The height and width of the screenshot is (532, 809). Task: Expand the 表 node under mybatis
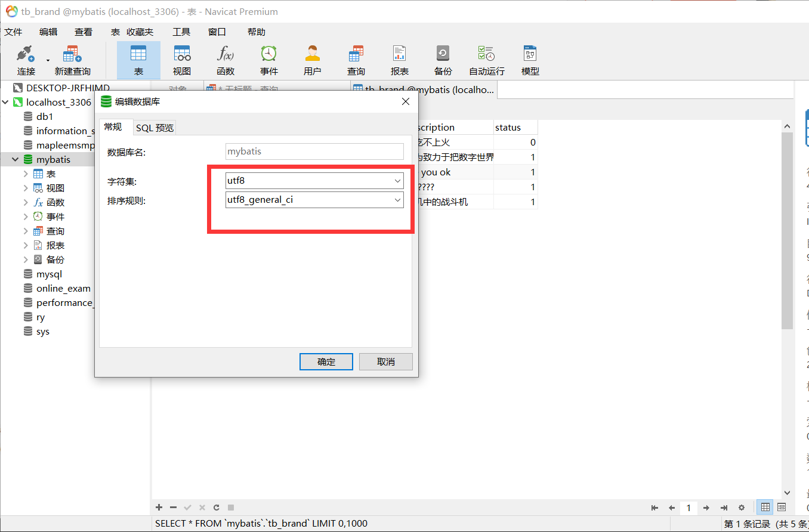(x=26, y=174)
